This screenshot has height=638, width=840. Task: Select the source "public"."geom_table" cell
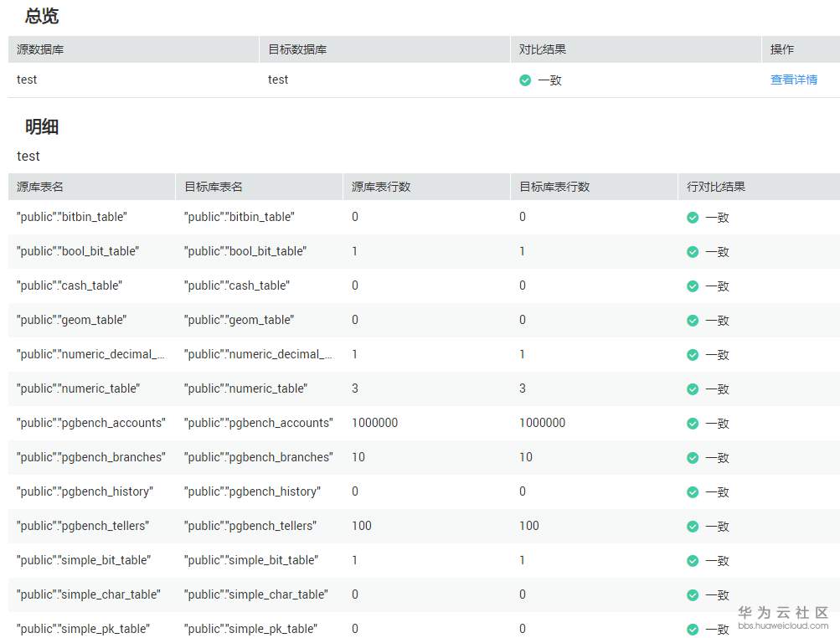click(71, 320)
